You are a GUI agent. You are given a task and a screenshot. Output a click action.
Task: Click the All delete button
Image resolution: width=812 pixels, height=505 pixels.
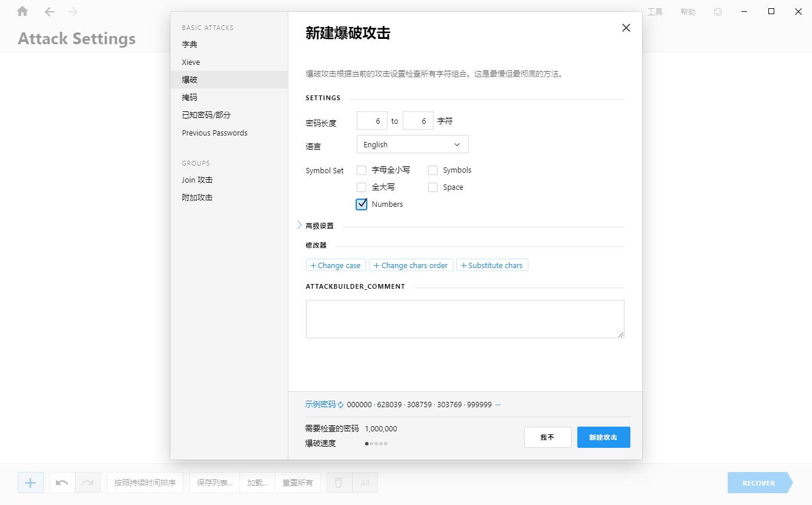365,483
